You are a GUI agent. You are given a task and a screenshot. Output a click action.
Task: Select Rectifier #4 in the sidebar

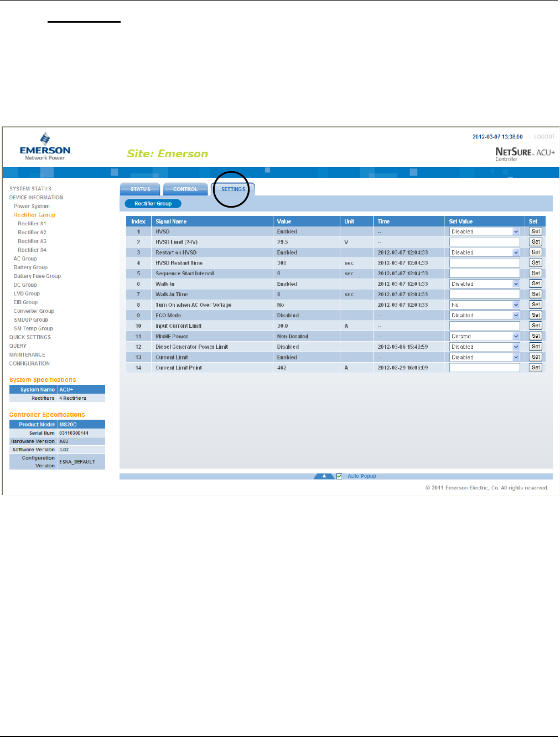(32, 250)
